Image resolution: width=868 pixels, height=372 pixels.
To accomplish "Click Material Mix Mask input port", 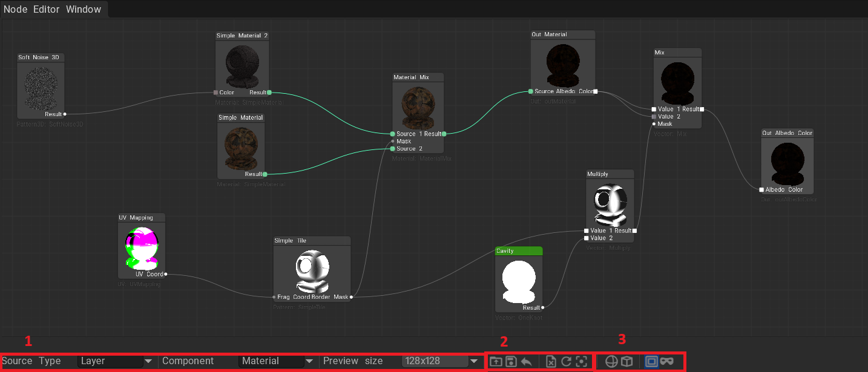I will pos(392,141).
